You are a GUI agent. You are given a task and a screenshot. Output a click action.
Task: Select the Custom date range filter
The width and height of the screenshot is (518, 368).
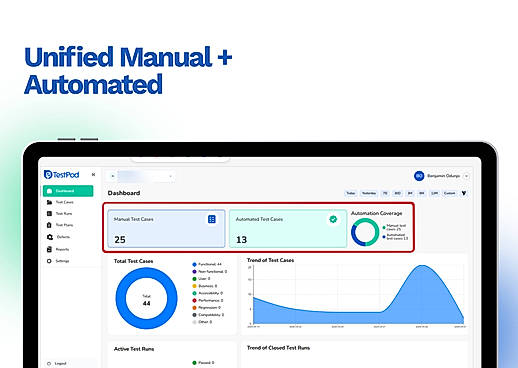[x=449, y=193]
